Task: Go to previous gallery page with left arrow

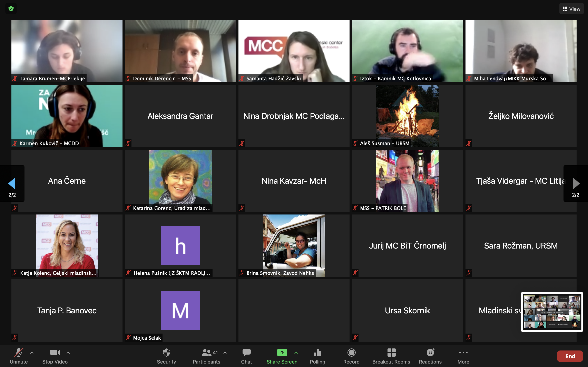Action: click(12, 183)
